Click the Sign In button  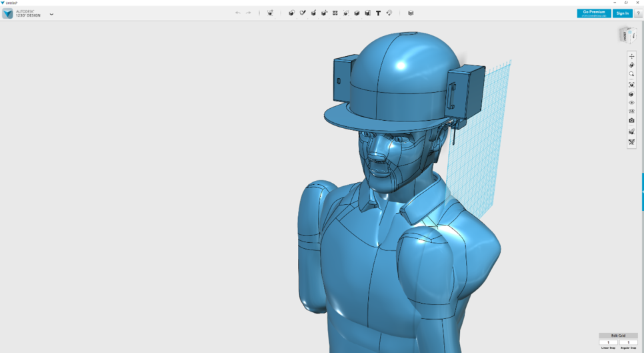pyautogui.click(x=622, y=13)
